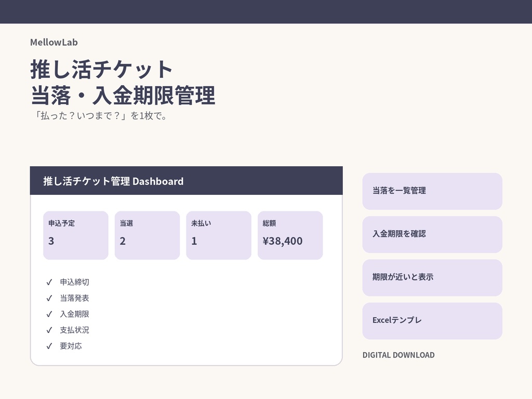Click the DIGITAL DOWNLOAD label
The image size is (532, 399).
pyautogui.click(x=398, y=355)
